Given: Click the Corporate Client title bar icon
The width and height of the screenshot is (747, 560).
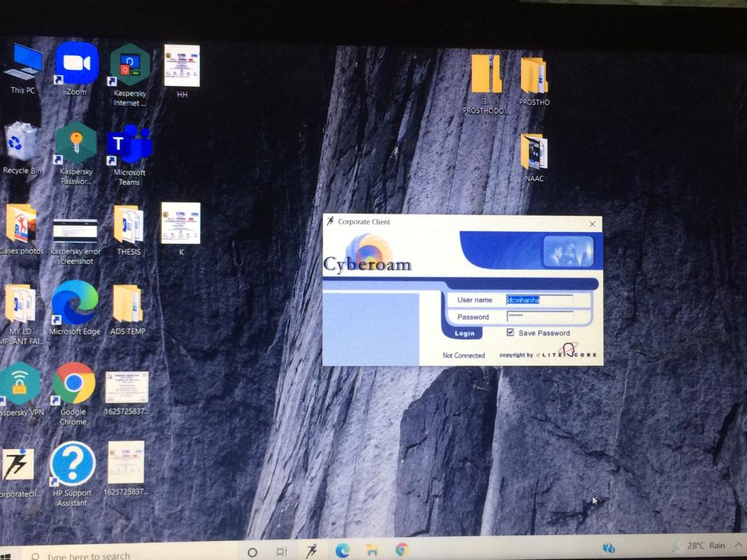Looking at the screenshot, I should pos(330,221).
